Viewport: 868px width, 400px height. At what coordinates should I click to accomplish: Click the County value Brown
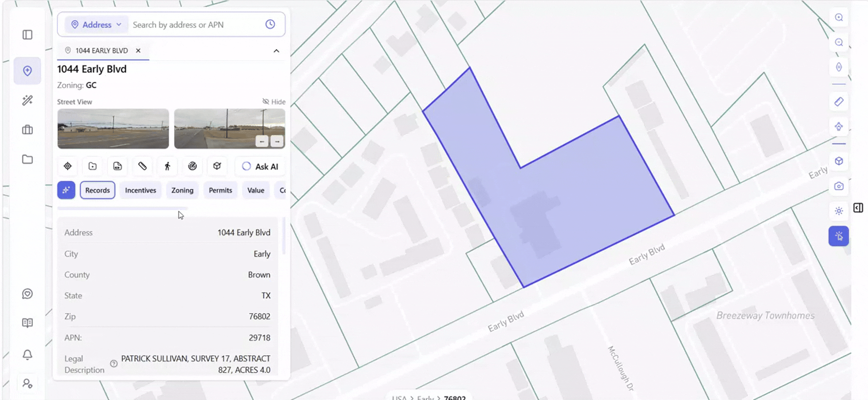pyautogui.click(x=259, y=275)
